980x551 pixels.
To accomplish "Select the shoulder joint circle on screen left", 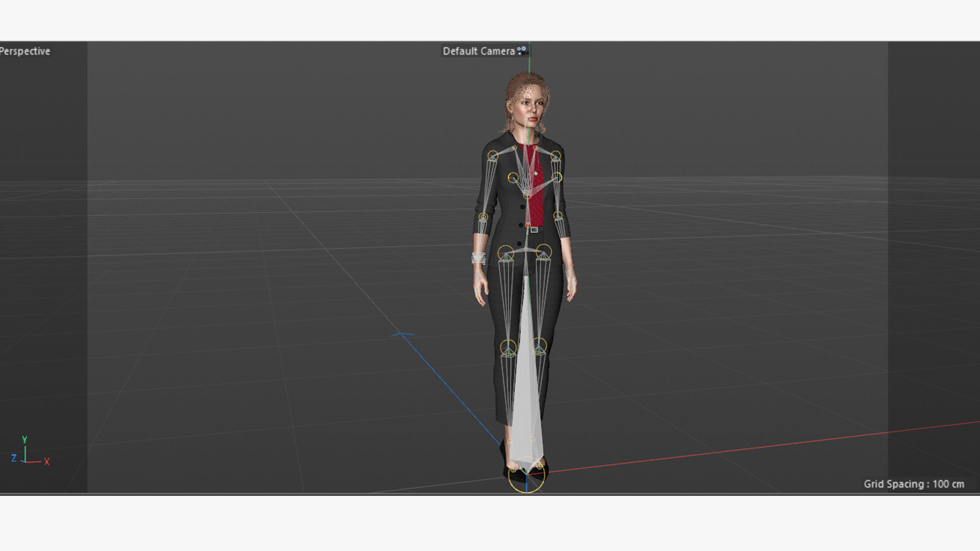I will [493, 156].
